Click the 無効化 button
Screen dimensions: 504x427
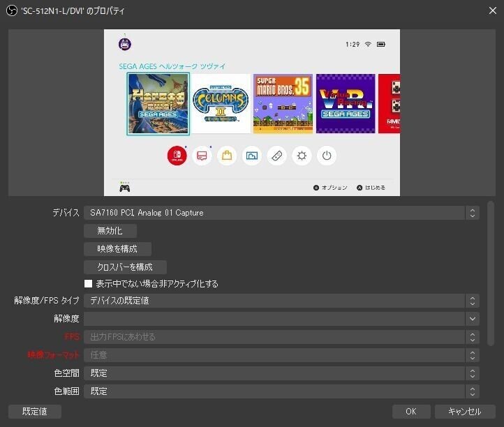[110, 231]
